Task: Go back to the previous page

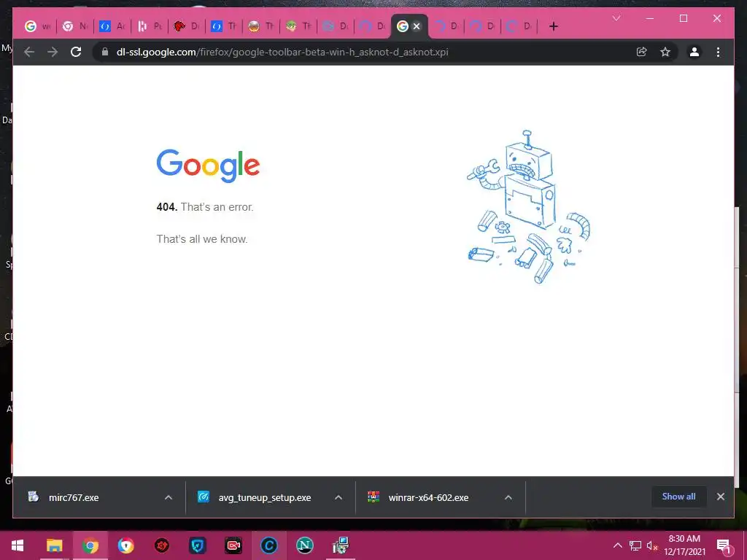Action: [x=29, y=52]
